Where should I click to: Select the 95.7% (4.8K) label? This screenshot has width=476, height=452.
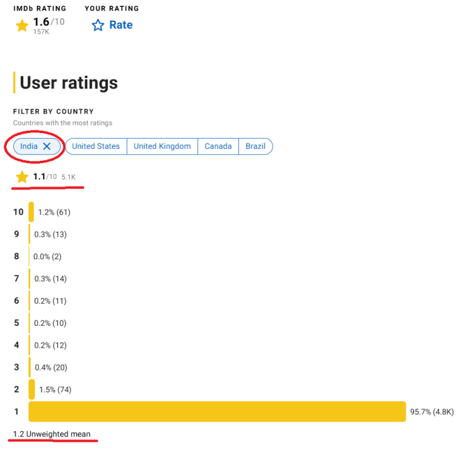(x=431, y=412)
